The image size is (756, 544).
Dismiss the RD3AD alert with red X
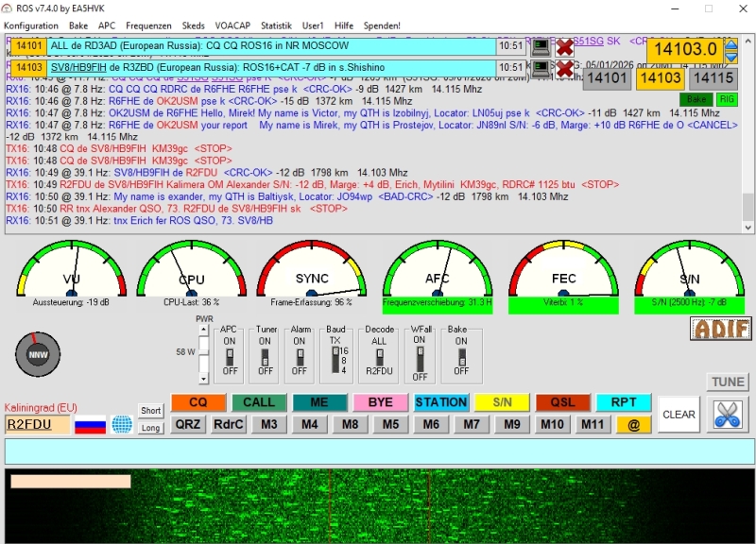coord(564,46)
